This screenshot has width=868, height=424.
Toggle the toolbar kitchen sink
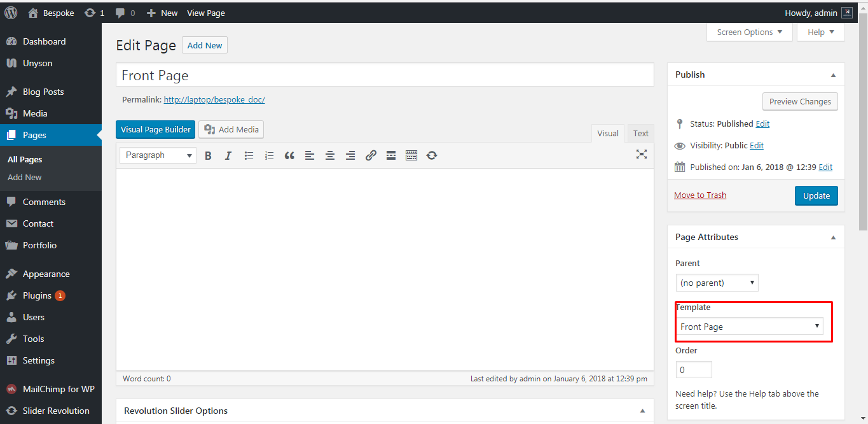pyautogui.click(x=411, y=155)
